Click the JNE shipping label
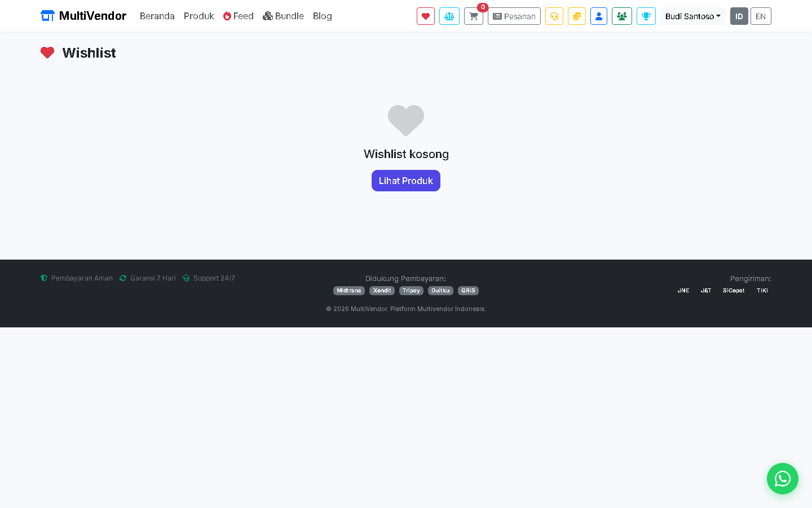 coord(683,291)
